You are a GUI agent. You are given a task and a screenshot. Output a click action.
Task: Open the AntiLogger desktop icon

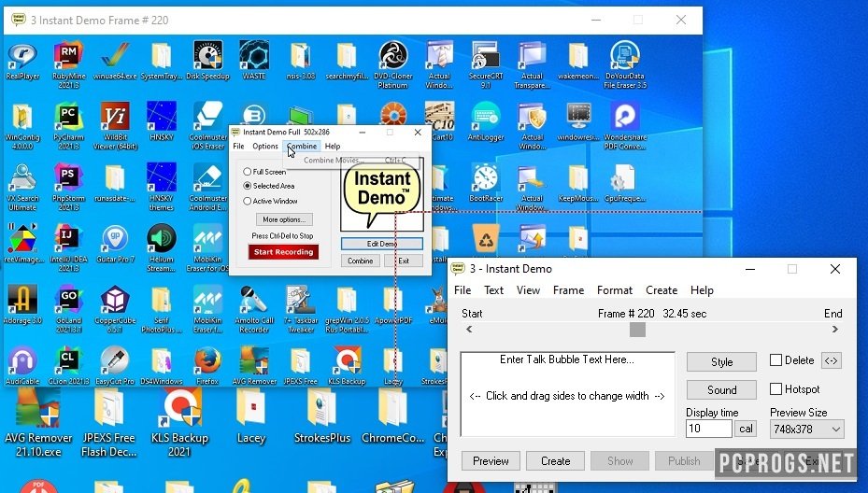point(486,121)
